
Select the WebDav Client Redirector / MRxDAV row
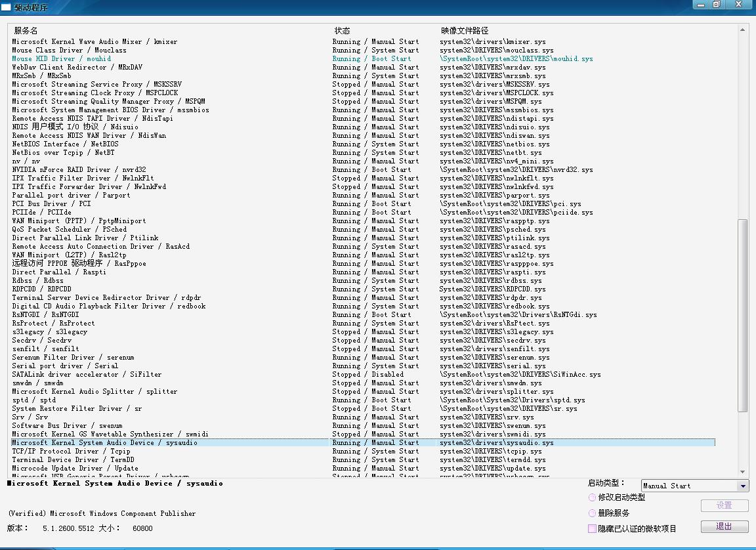click(363, 67)
